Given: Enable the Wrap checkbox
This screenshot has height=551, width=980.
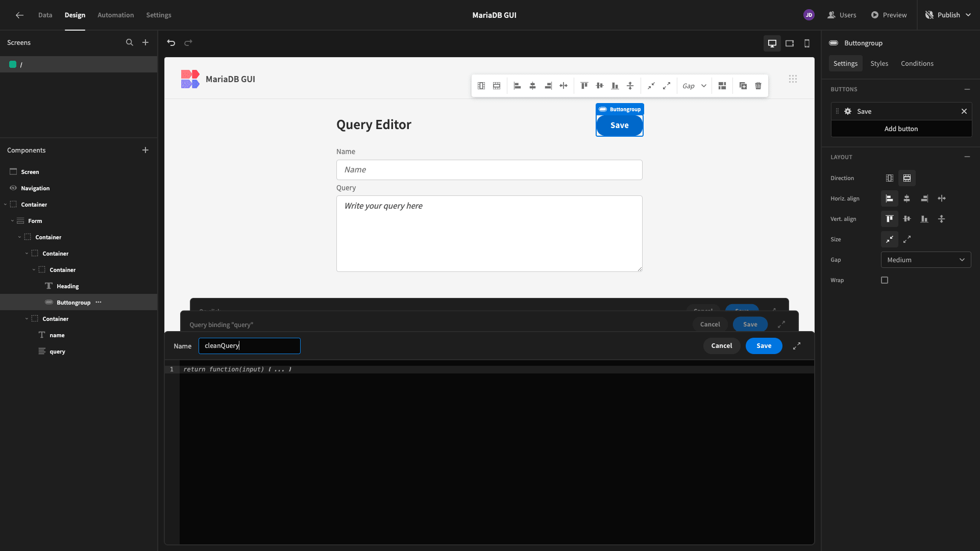Looking at the screenshot, I should click(885, 280).
